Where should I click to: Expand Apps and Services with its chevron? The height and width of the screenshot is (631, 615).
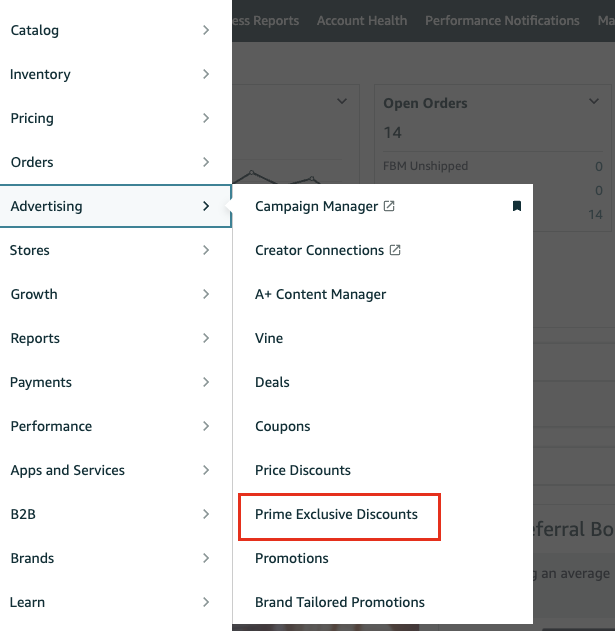(206, 470)
